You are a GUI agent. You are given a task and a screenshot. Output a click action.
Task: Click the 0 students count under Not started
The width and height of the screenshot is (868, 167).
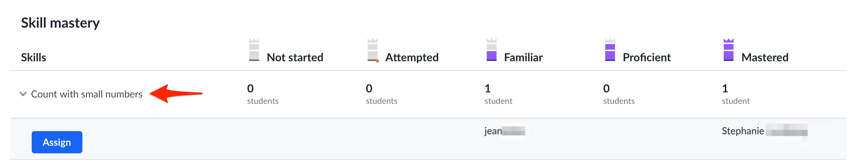point(263,94)
